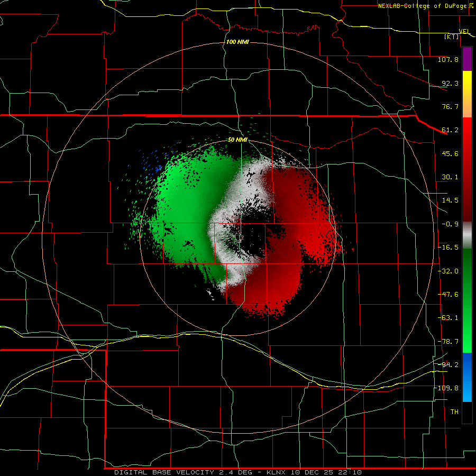Click the 92.3 velocity scale value
Viewport: 476px width, 476px height.
[x=450, y=83]
